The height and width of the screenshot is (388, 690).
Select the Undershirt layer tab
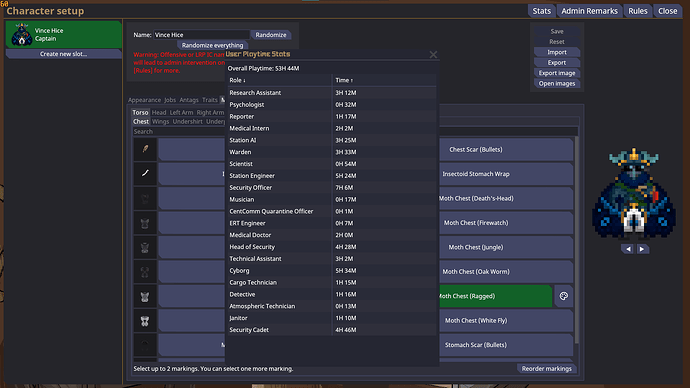[x=187, y=121]
